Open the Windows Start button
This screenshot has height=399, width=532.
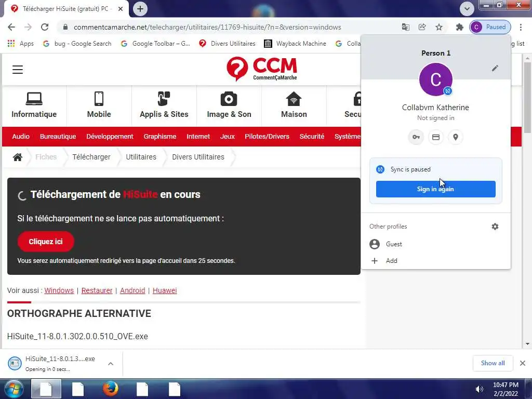[x=14, y=389]
